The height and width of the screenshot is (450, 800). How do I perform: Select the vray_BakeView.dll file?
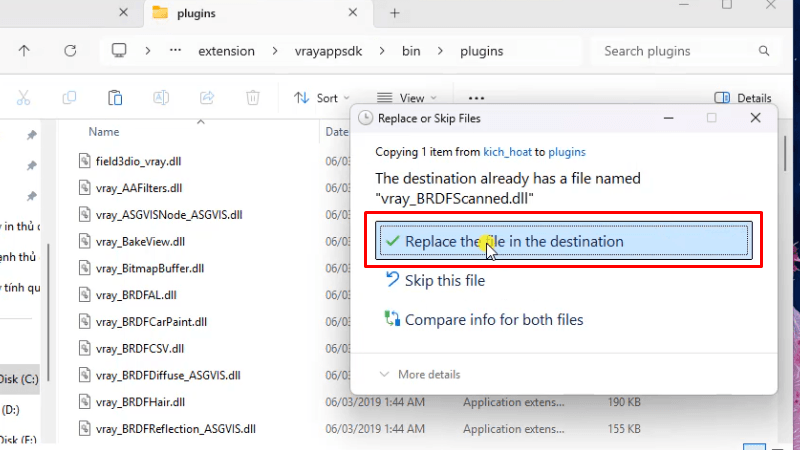[x=140, y=241]
